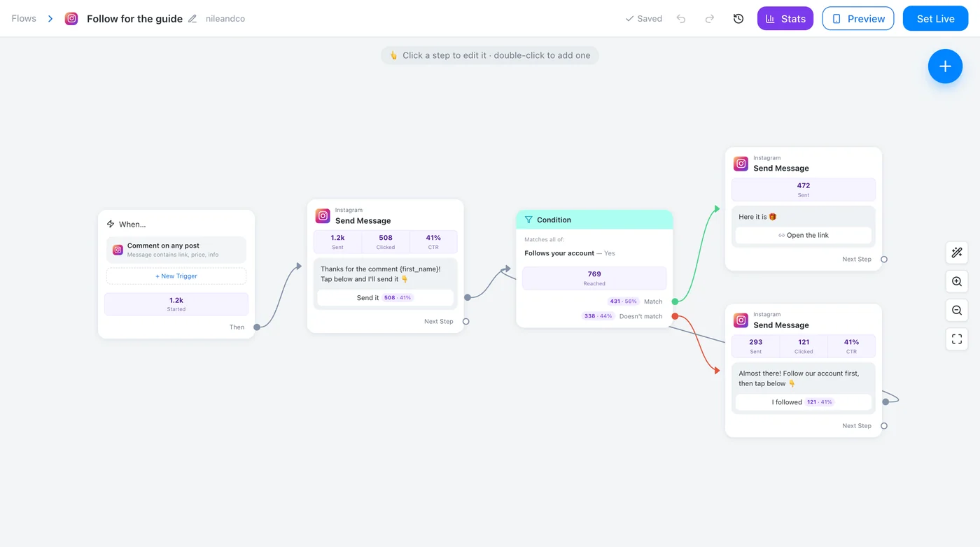
Task: Click the Send it message button
Action: (x=385, y=298)
